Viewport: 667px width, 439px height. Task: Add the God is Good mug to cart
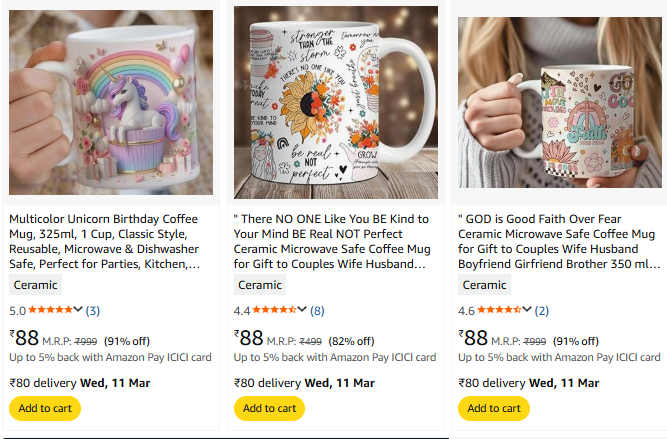pyautogui.click(x=493, y=408)
